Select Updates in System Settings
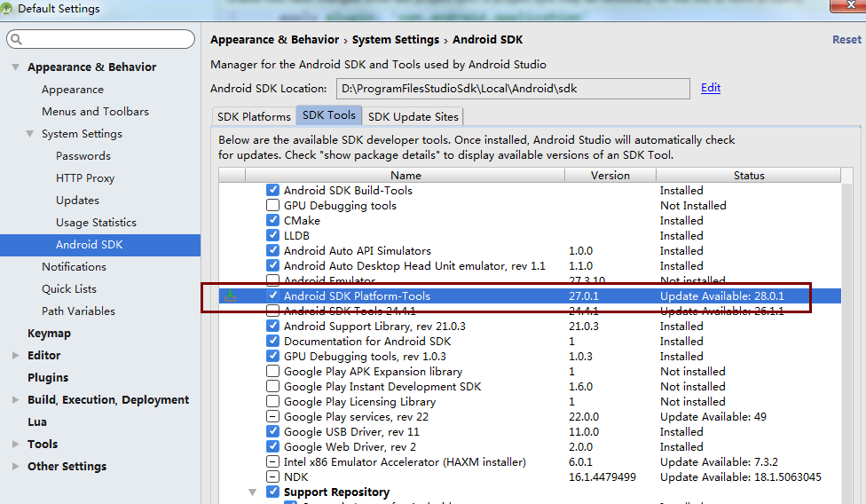 pyautogui.click(x=77, y=201)
